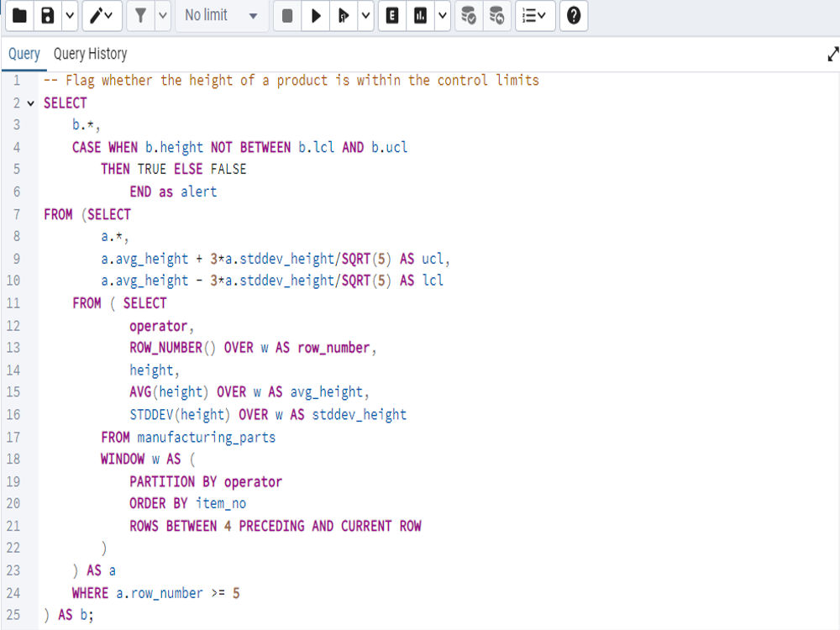Click line number 1 in gutter
Image resolution: width=840 pixels, height=630 pixels.
click(17, 81)
